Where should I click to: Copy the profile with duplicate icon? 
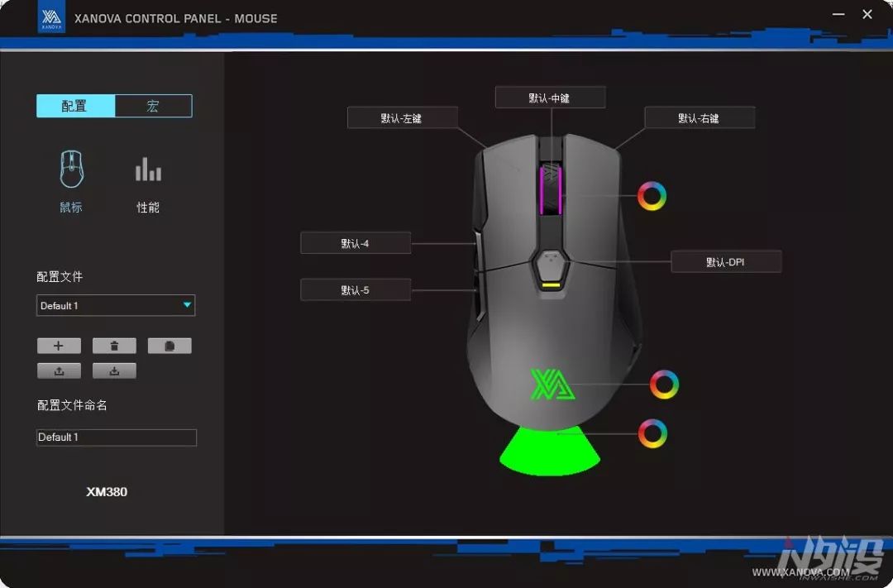pyautogui.click(x=170, y=346)
